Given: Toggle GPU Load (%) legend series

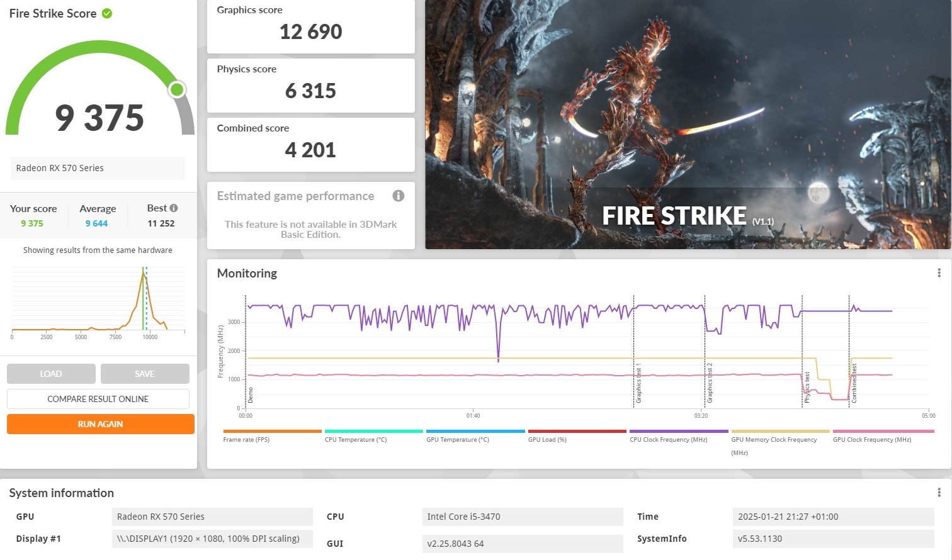Looking at the screenshot, I should click(x=547, y=439).
